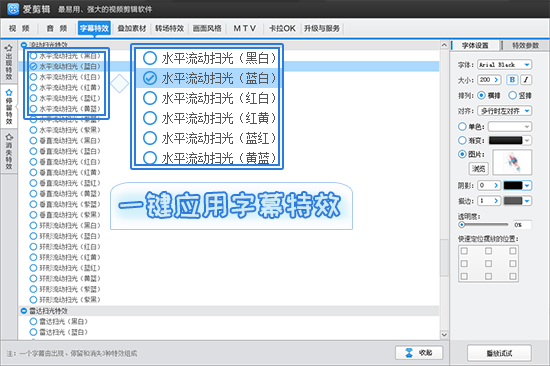Open the 音频 tab
The image size is (550, 366).
coord(57,28)
